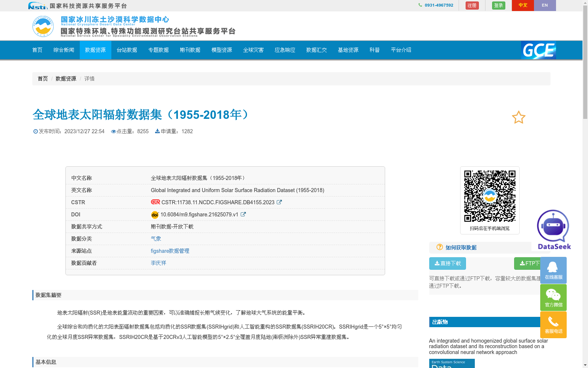The image size is (588, 368).
Task: Click the QR code image
Action: coord(490,196)
